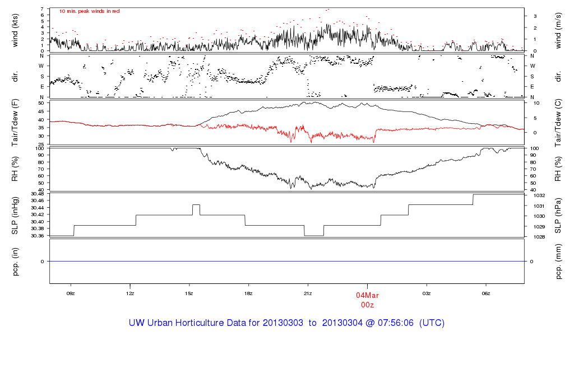This screenshot has height=392, width=574.
Task: Select the "18z" time axis label
Action: click(248, 293)
